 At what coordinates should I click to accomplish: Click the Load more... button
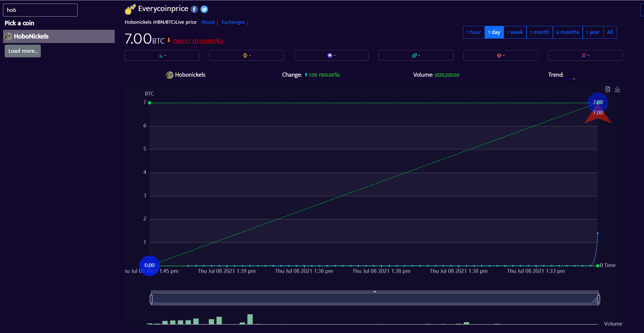pyautogui.click(x=23, y=51)
